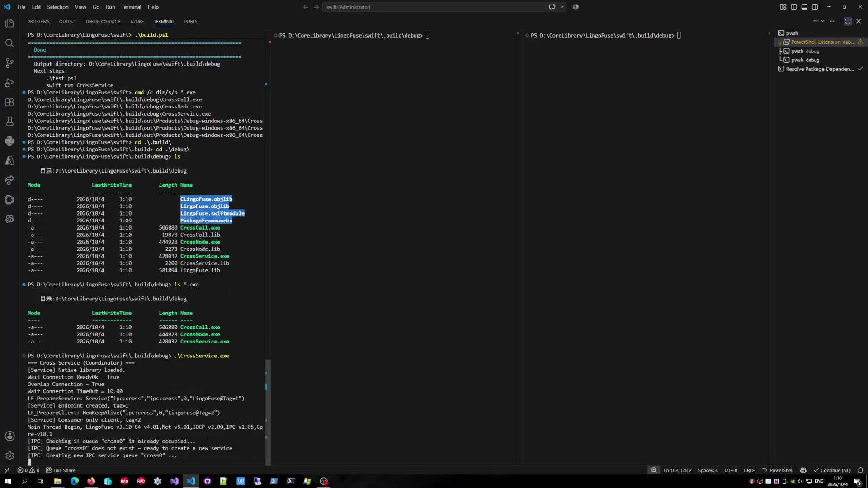This screenshot has width=868, height=488.
Task: Open the Manage gear menu
Action: [x=9, y=455]
